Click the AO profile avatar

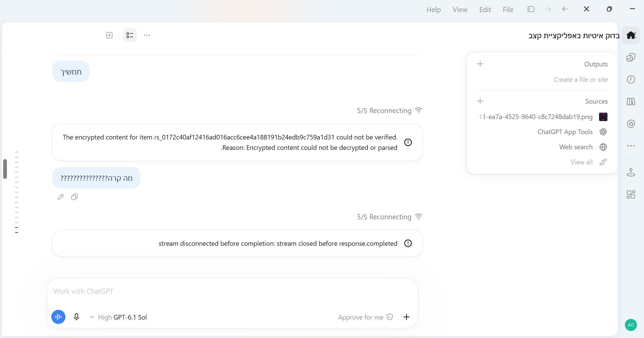[x=631, y=325]
